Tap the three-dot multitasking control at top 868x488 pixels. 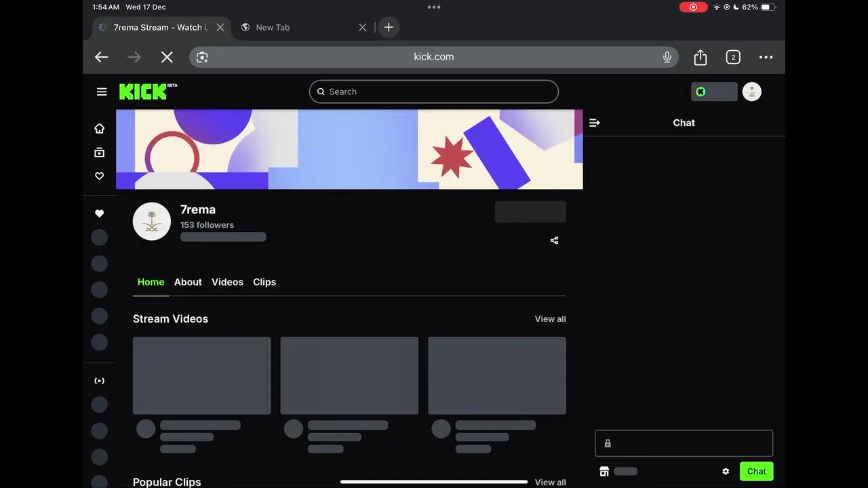[434, 7]
